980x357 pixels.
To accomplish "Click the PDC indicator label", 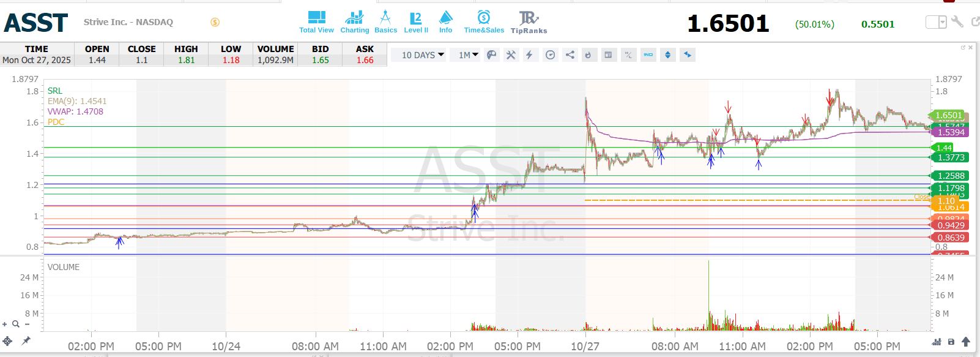I will tap(56, 122).
